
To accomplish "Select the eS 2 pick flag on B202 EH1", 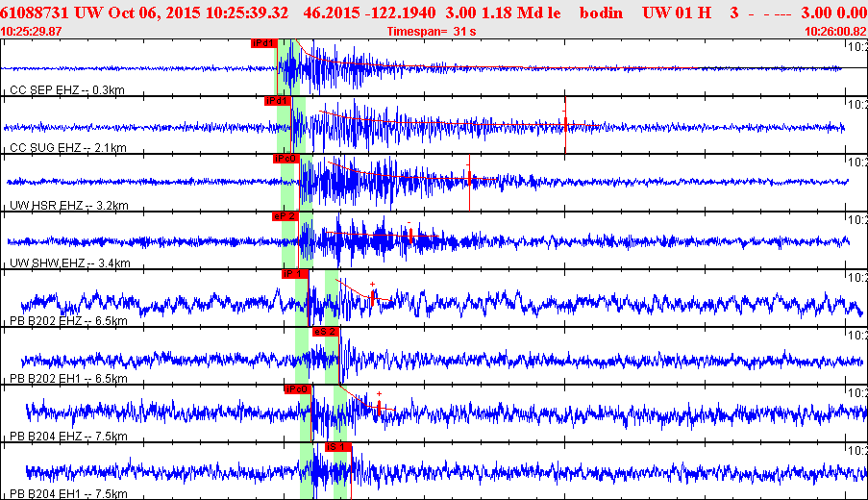I will coord(326,332).
